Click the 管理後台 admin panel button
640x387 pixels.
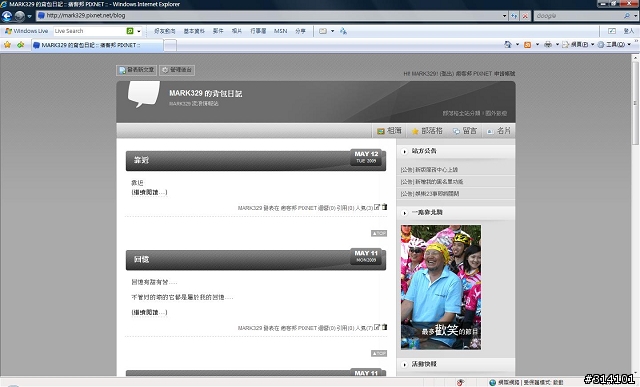[177, 70]
